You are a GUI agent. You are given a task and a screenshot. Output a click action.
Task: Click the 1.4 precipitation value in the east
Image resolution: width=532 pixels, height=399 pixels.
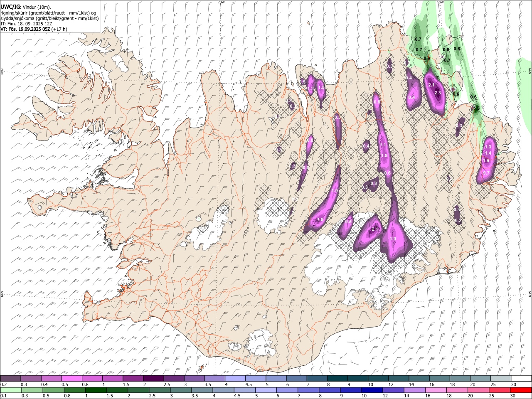(x=488, y=153)
